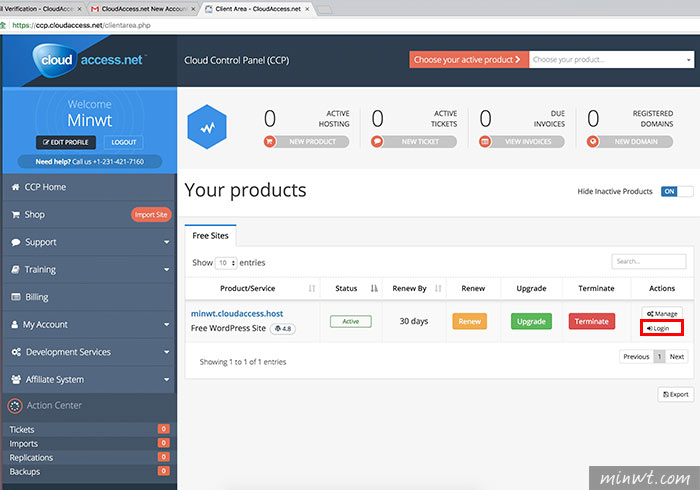This screenshot has width=700, height=490.
Task: Click the blue hexagon activity icon
Action: pyautogui.click(x=207, y=127)
